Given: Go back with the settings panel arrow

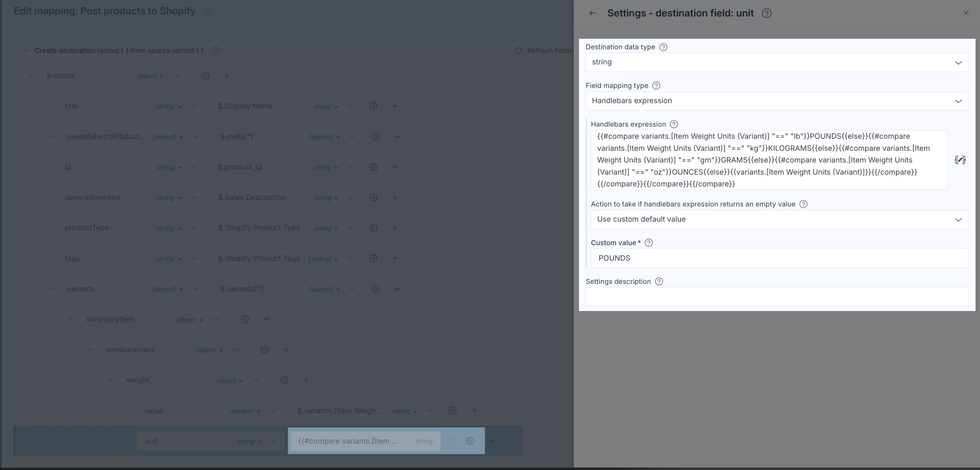Looking at the screenshot, I should (592, 13).
